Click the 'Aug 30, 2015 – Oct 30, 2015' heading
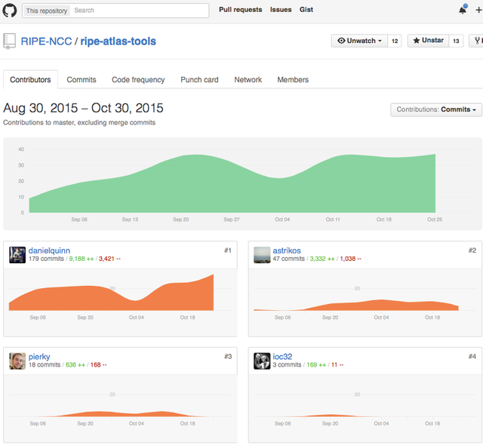 pyautogui.click(x=83, y=108)
